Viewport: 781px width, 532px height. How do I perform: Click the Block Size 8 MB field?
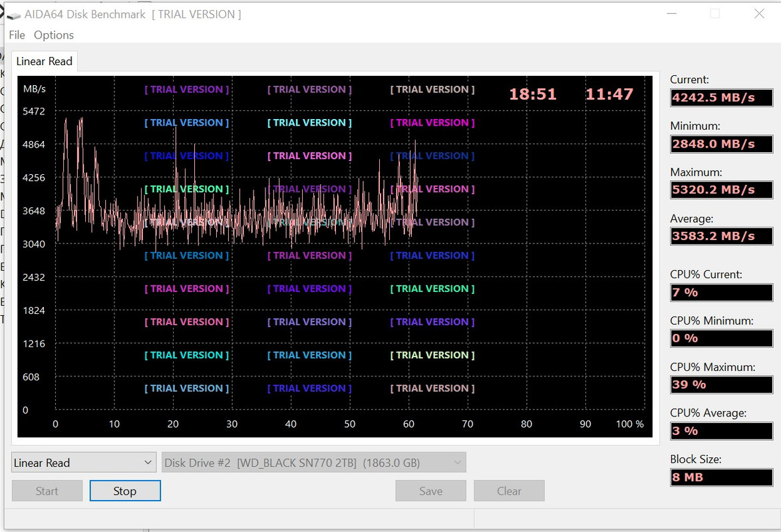[x=722, y=477]
